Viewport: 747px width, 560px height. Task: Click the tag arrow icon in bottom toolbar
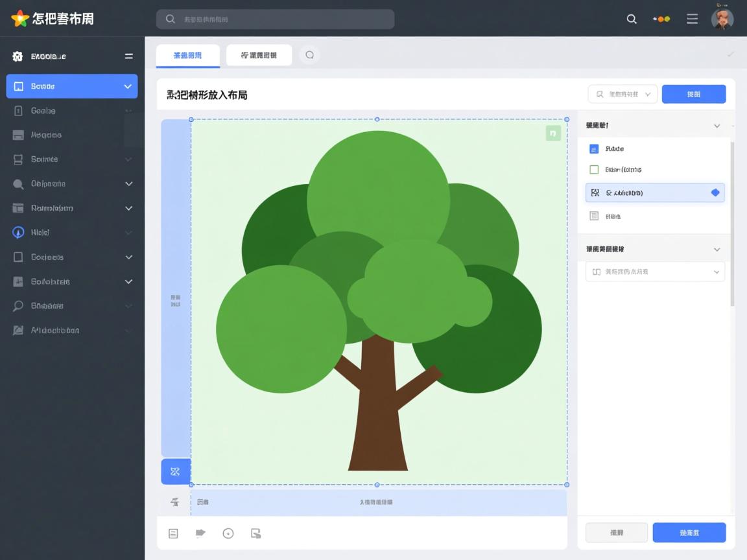pos(200,533)
